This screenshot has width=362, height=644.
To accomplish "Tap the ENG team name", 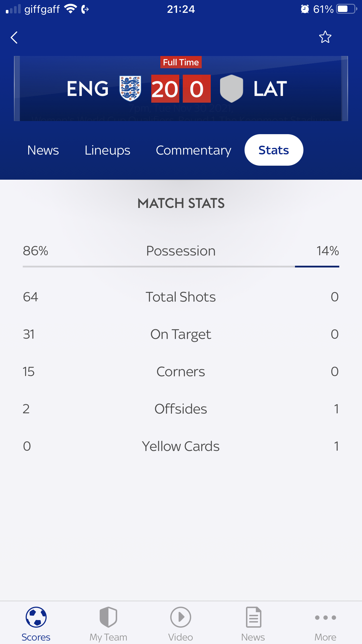I will coord(87,89).
